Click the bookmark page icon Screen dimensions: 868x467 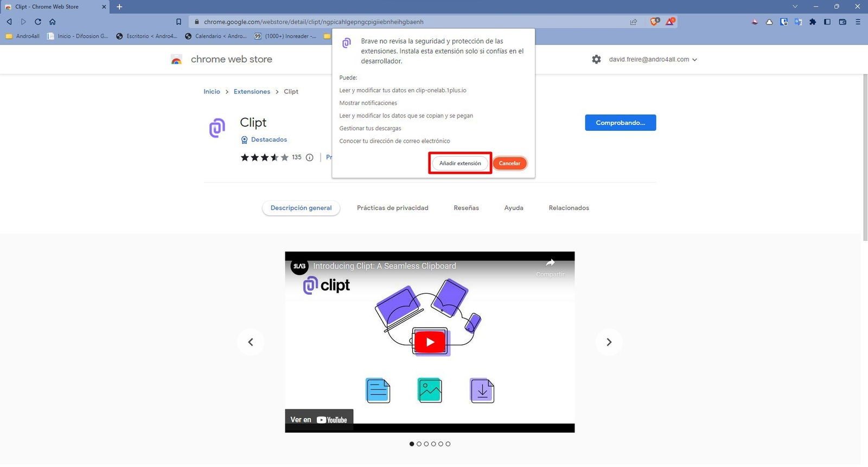click(x=178, y=22)
